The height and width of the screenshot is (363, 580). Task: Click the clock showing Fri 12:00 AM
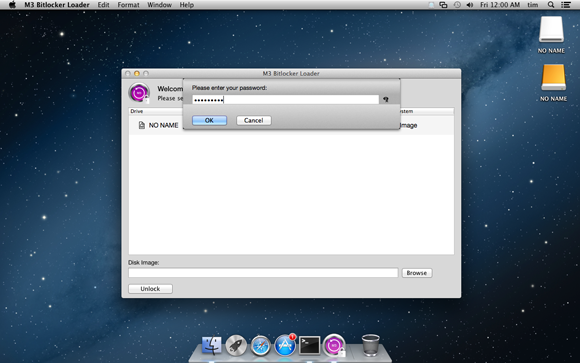pos(500,5)
